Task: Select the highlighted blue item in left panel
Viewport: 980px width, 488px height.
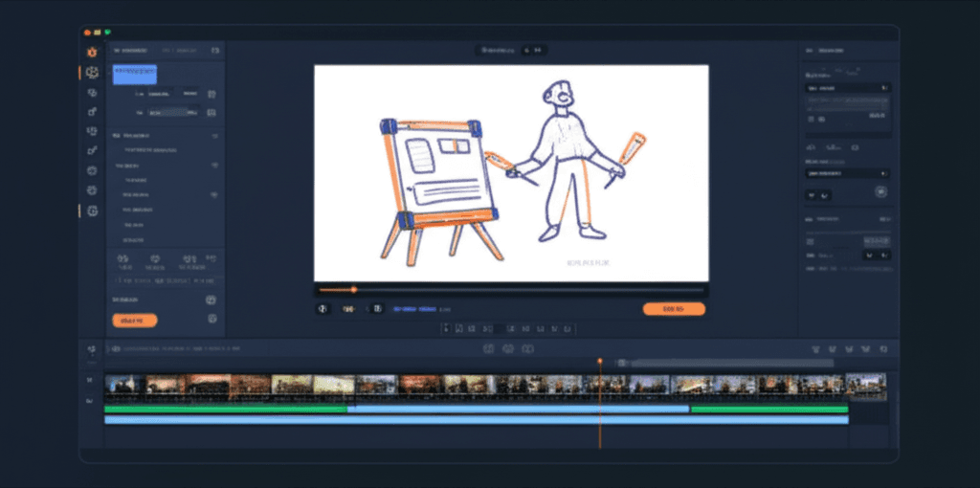Action: (134, 75)
